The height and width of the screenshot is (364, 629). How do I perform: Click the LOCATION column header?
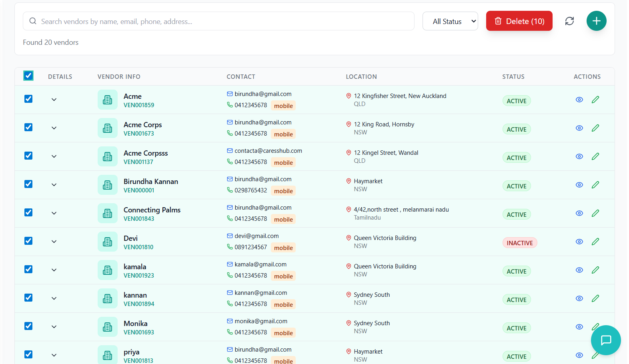tap(361, 76)
